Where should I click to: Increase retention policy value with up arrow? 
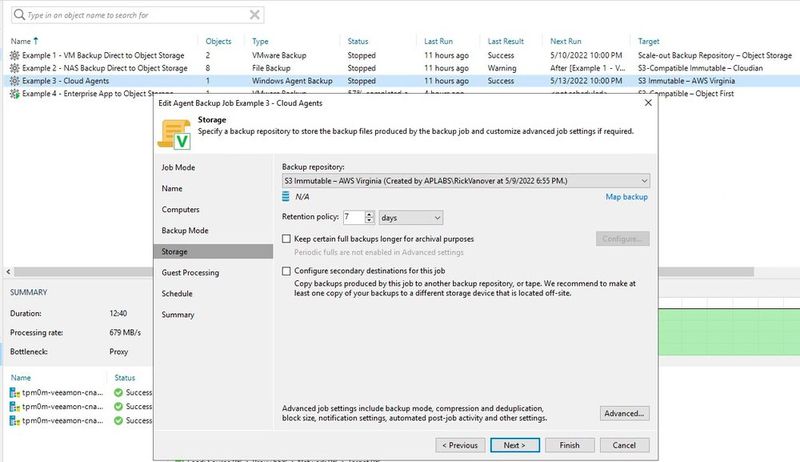click(x=369, y=214)
